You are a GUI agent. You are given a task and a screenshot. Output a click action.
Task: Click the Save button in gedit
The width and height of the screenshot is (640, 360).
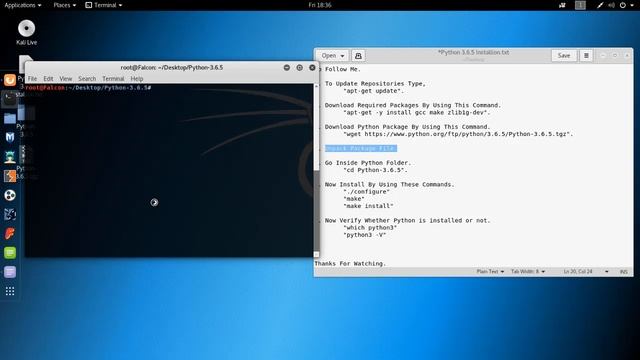click(x=564, y=56)
